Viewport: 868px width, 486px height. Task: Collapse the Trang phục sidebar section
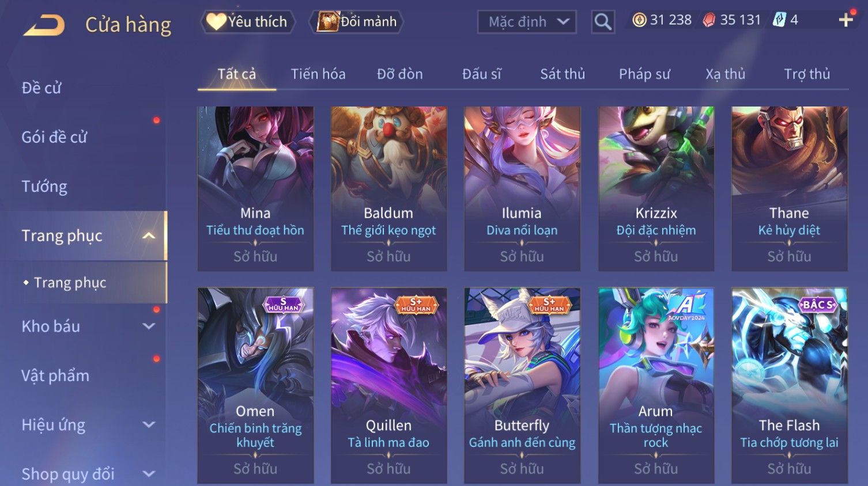point(149,236)
